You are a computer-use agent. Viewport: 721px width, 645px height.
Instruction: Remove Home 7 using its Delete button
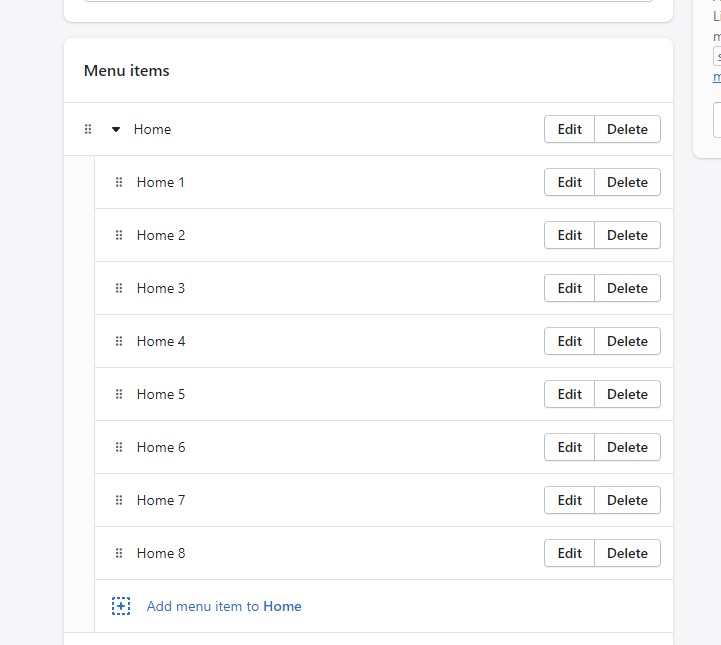tap(627, 500)
